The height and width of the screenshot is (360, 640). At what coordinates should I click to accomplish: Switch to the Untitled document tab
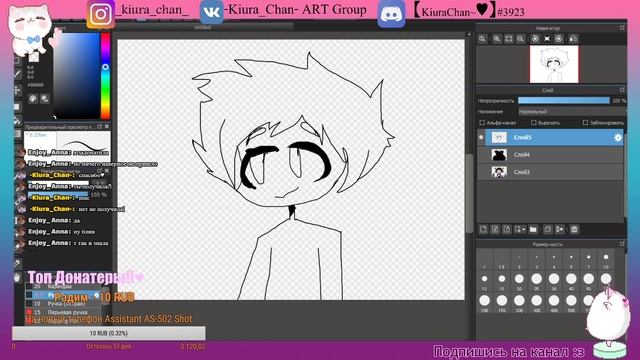tap(202, 27)
